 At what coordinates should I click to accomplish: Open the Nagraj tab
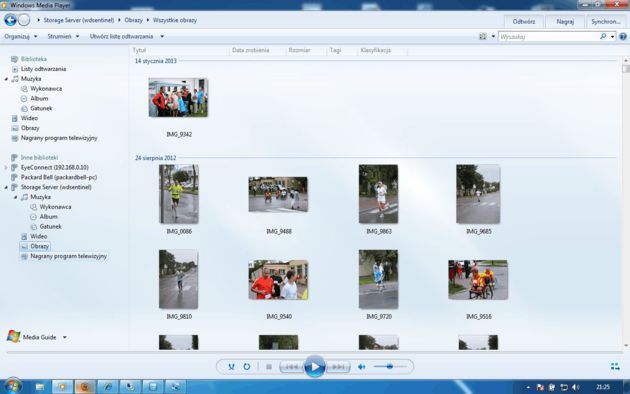click(x=565, y=22)
